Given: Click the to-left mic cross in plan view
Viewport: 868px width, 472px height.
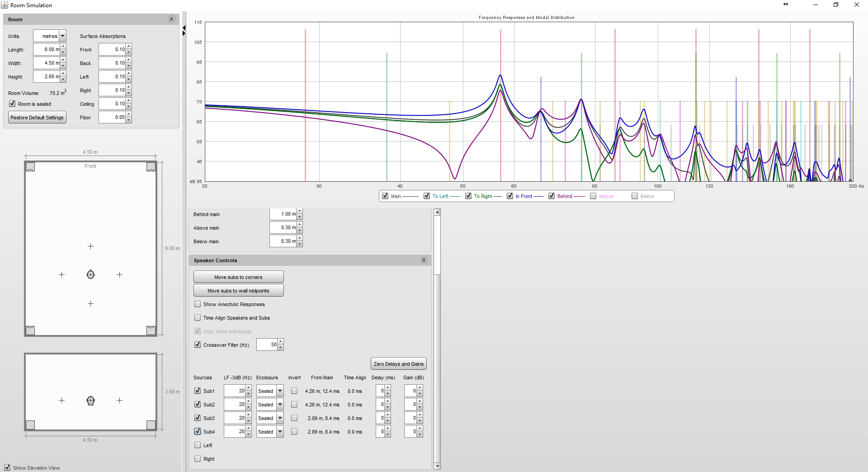Looking at the screenshot, I should 61,274.
